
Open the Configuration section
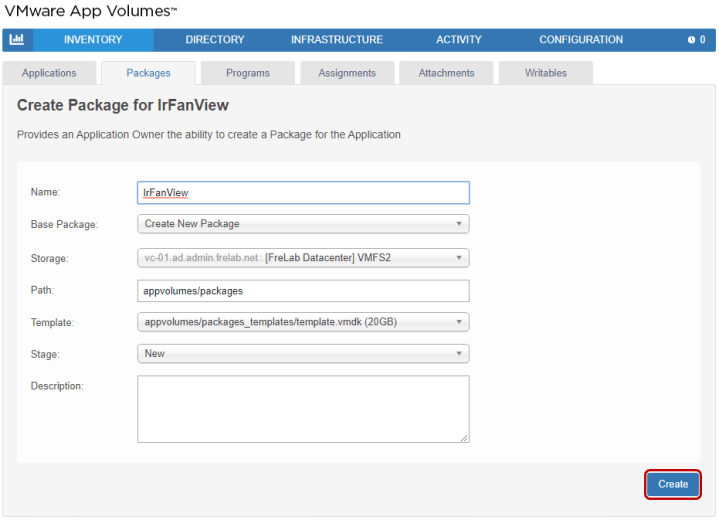coord(581,40)
